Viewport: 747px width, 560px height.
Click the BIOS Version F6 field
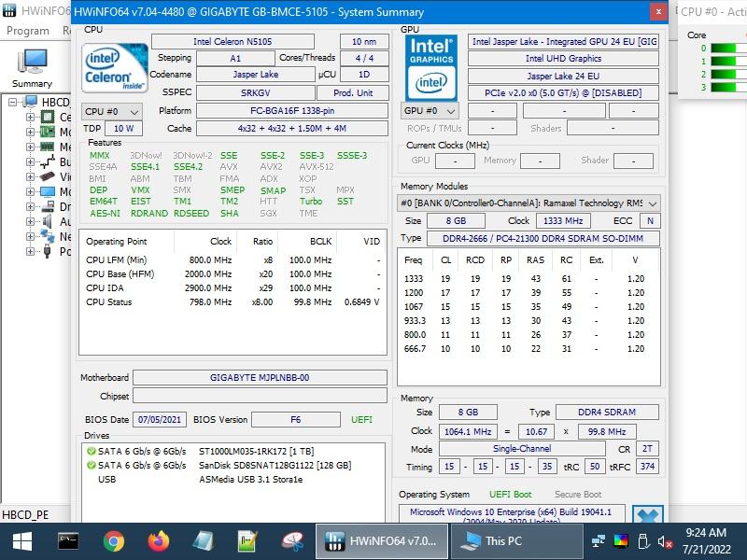tap(296, 419)
